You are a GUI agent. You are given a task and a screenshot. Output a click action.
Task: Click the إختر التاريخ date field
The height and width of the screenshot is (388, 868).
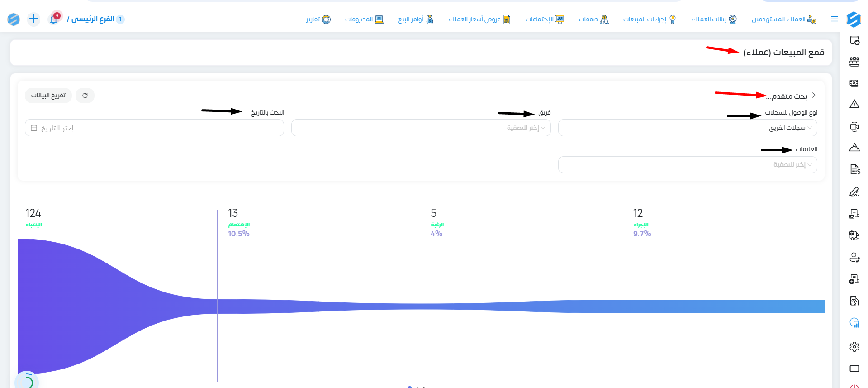154,128
